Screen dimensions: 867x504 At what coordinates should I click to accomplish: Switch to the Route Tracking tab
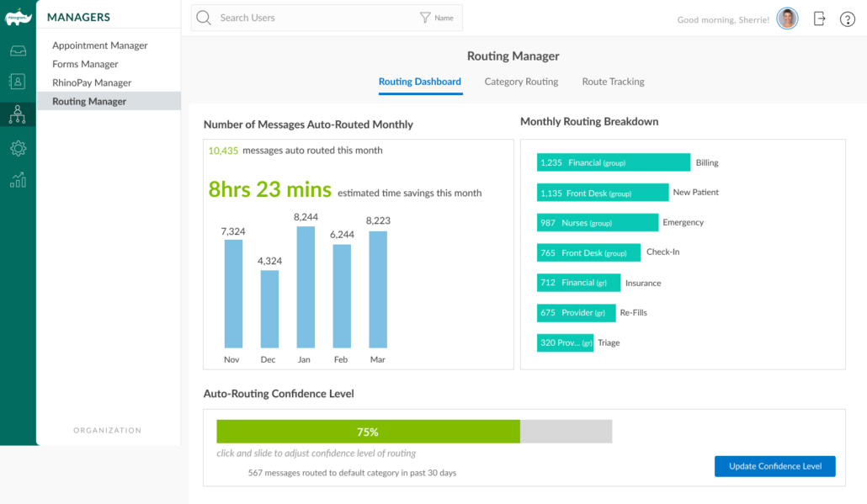tap(613, 82)
